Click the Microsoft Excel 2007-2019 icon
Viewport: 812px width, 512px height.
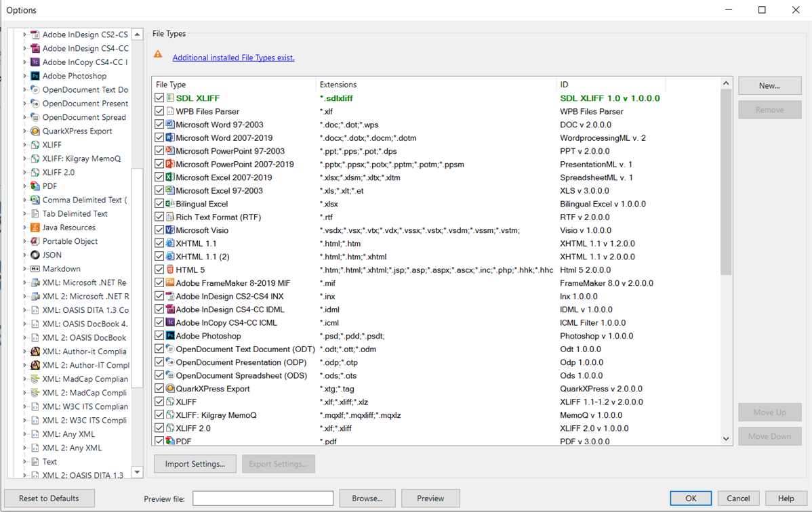click(169, 177)
